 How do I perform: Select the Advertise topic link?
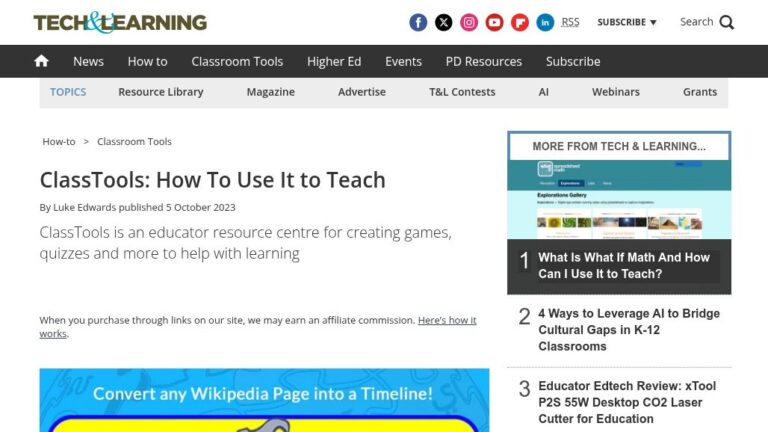coord(361,92)
